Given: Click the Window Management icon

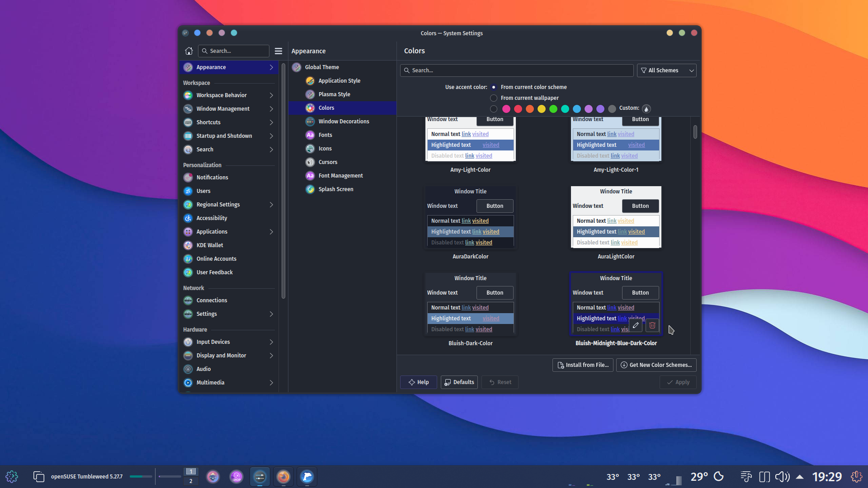Looking at the screenshot, I should pyautogui.click(x=188, y=109).
